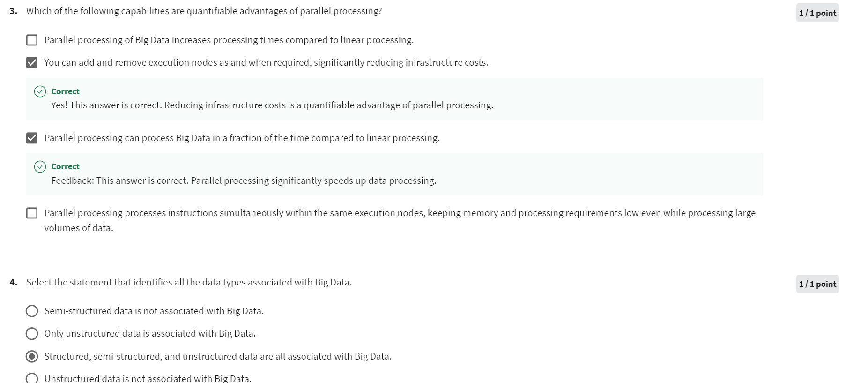Click the first 'Correct' label in green text
The height and width of the screenshot is (383, 868).
click(65, 91)
